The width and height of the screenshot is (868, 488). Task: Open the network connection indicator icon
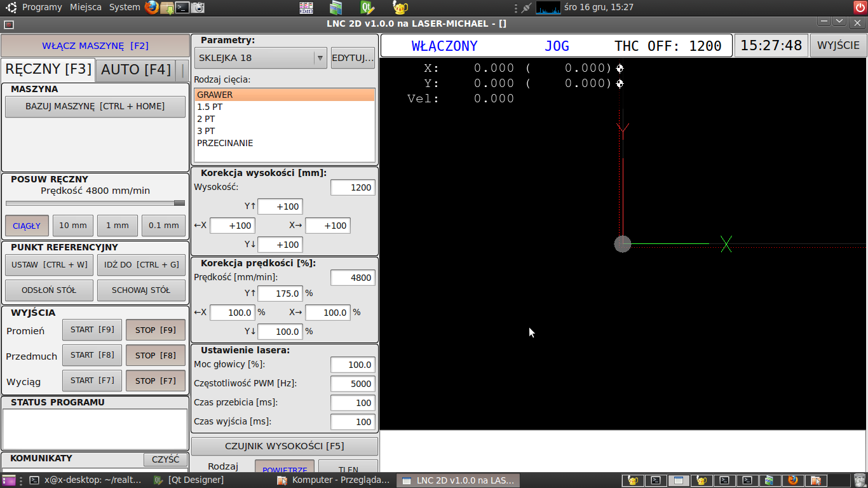tap(526, 8)
